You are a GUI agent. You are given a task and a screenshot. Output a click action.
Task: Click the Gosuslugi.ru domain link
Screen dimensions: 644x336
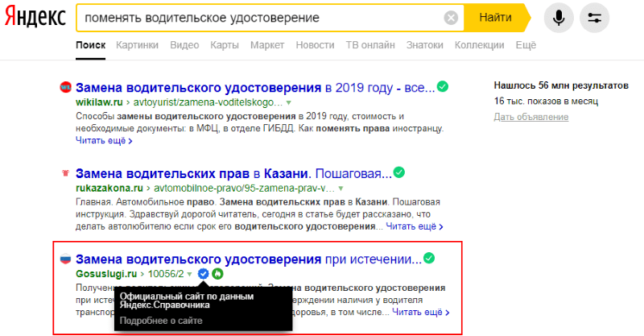click(106, 274)
